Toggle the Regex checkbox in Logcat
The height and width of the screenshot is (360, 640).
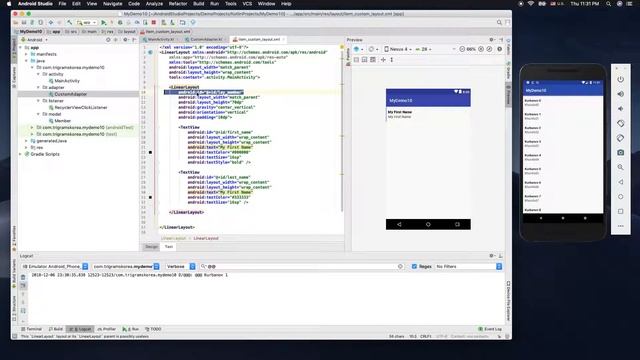click(x=414, y=266)
